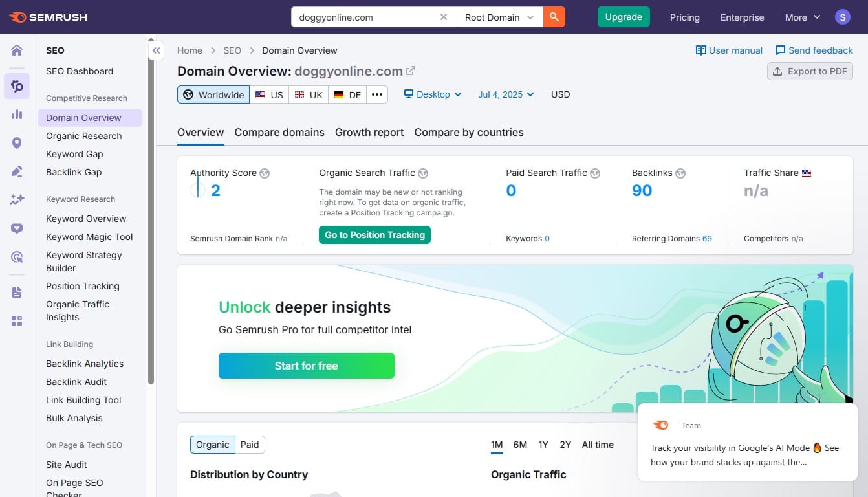Set time range to 1M
This screenshot has width=868, height=497.
coord(497,445)
